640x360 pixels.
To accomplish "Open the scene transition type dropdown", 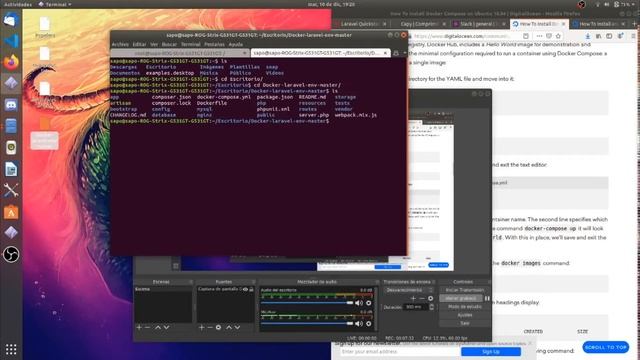I will pos(408,290).
